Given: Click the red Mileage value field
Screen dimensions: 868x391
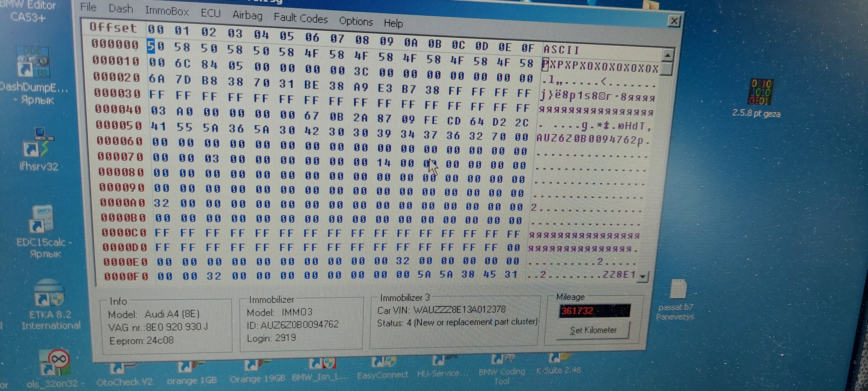Looking at the screenshot, I should pos(594,311).
